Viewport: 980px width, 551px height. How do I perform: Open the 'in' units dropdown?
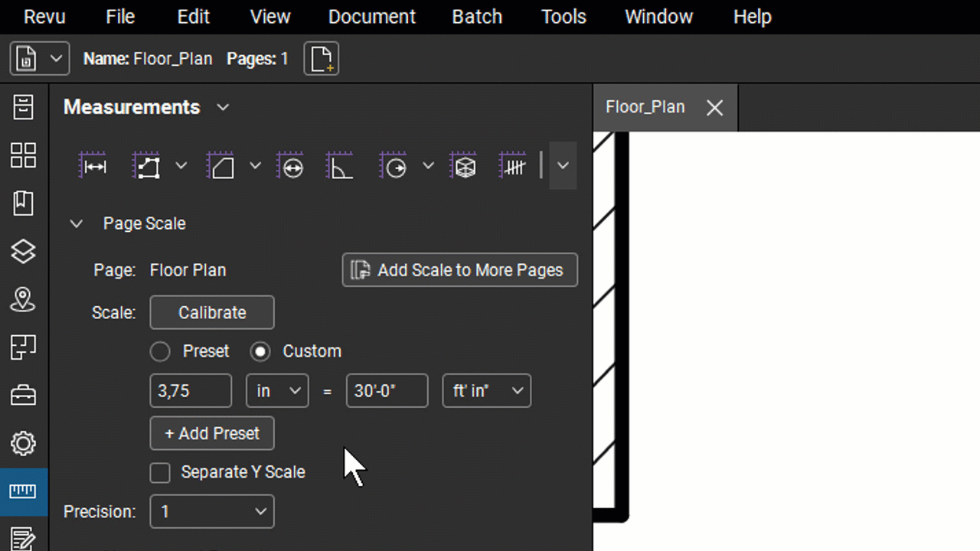277,391
